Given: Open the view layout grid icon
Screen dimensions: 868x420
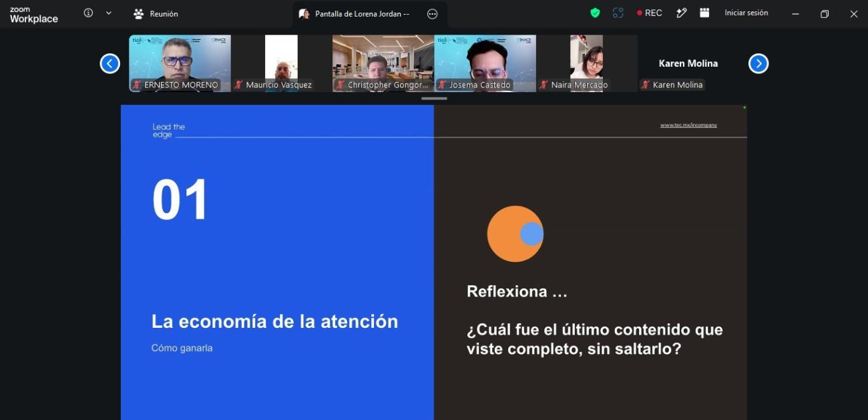Looking at the screenshot, I should coord(704,13).
